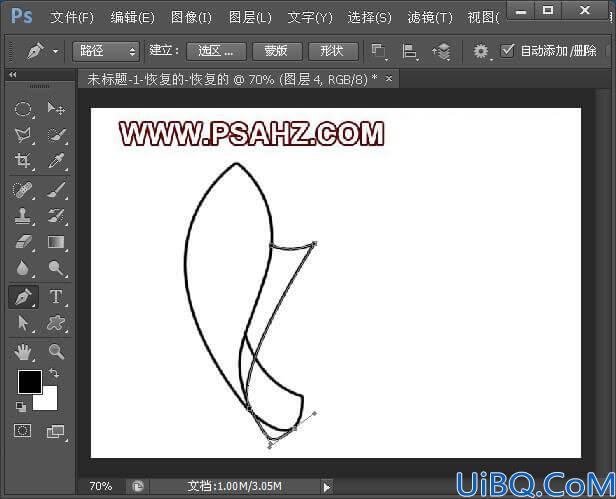616x499 pixels.
Task: Reset default foreground and background colors
Action: tap(21, 406)
